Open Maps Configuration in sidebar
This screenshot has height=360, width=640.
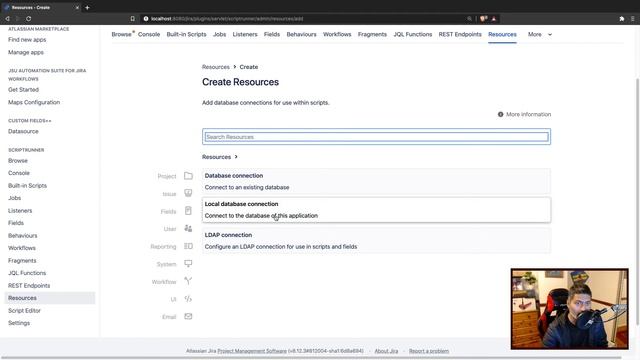[34, 102]
